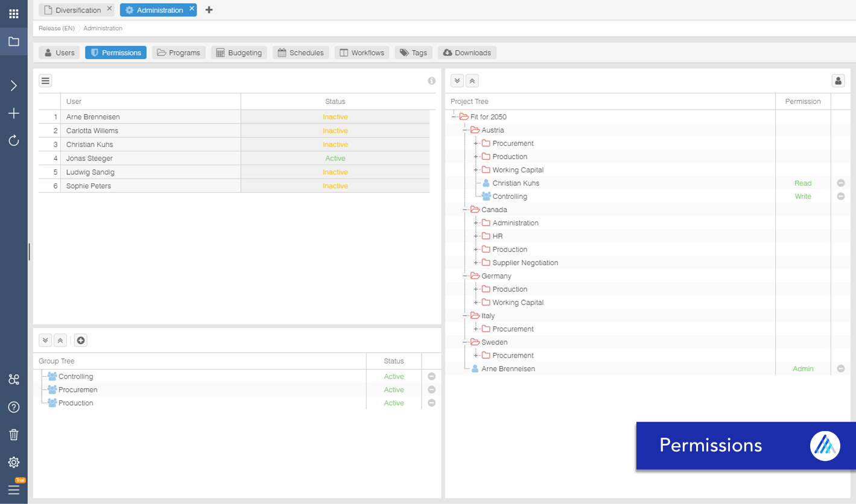Open the Workflows section

click(361, 52)
